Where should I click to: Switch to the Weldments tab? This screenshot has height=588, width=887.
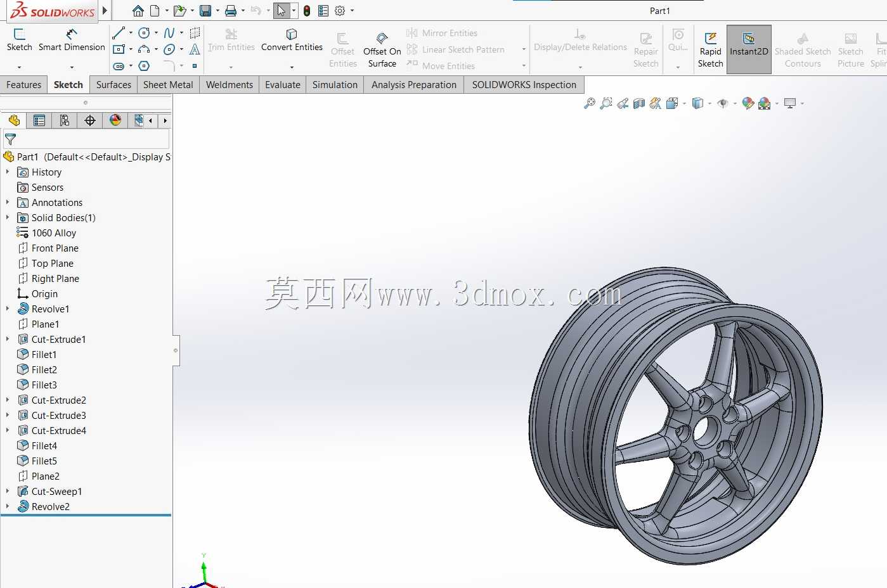click(x=230, y=85)
